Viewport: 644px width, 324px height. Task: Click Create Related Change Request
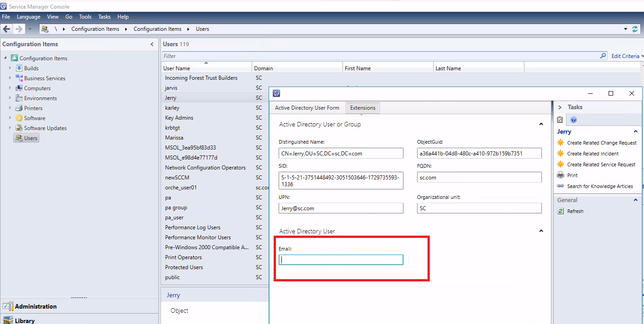pyautogui.click(x=602, y=143)
